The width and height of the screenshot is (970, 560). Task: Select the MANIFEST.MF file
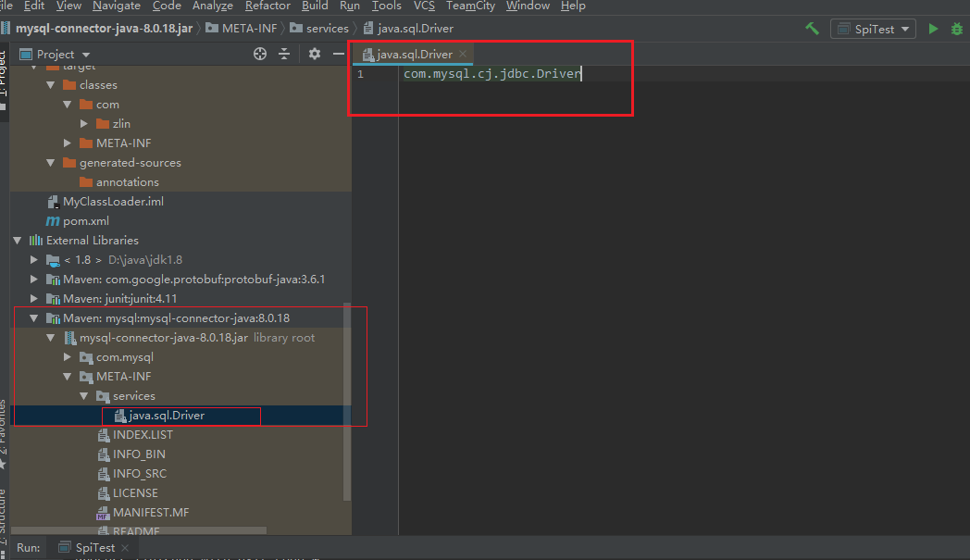[151, 513]
